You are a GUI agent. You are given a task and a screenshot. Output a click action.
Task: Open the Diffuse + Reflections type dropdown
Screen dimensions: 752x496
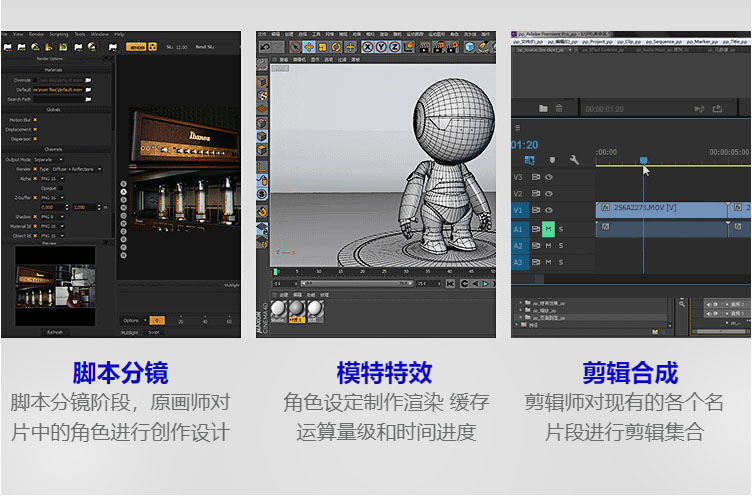[76, 169]
